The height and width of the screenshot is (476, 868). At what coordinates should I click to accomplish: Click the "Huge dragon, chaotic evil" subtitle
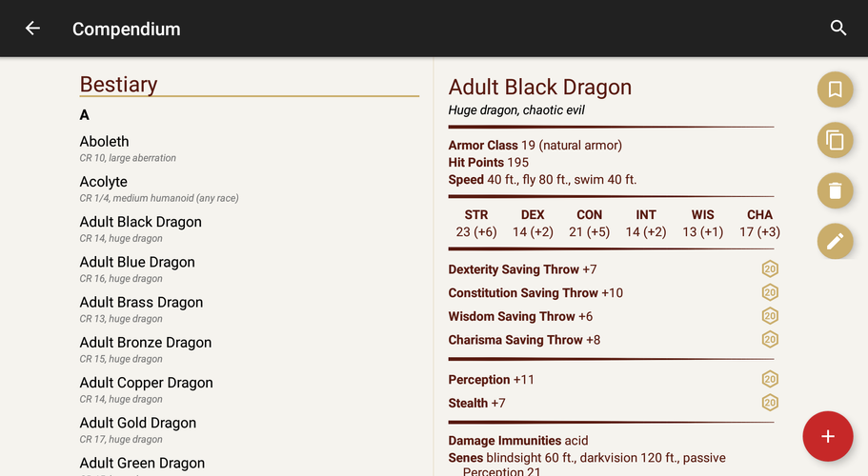(x=516, y=110)
